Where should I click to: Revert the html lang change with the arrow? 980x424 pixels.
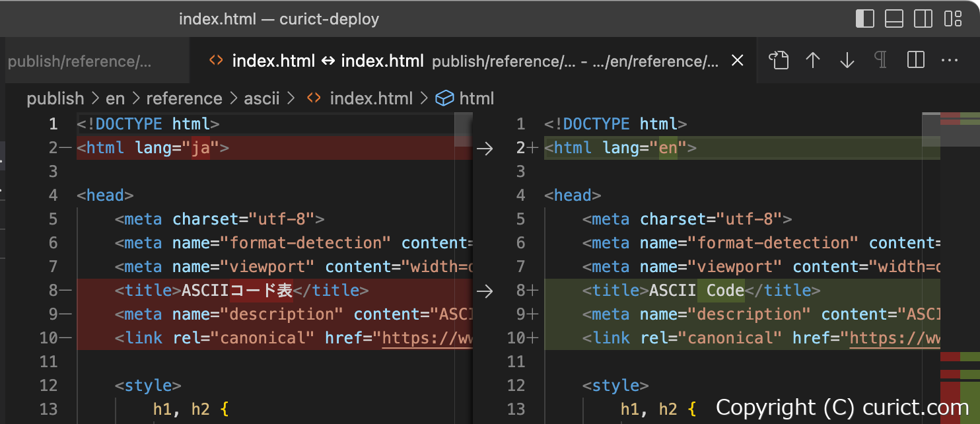485,149
